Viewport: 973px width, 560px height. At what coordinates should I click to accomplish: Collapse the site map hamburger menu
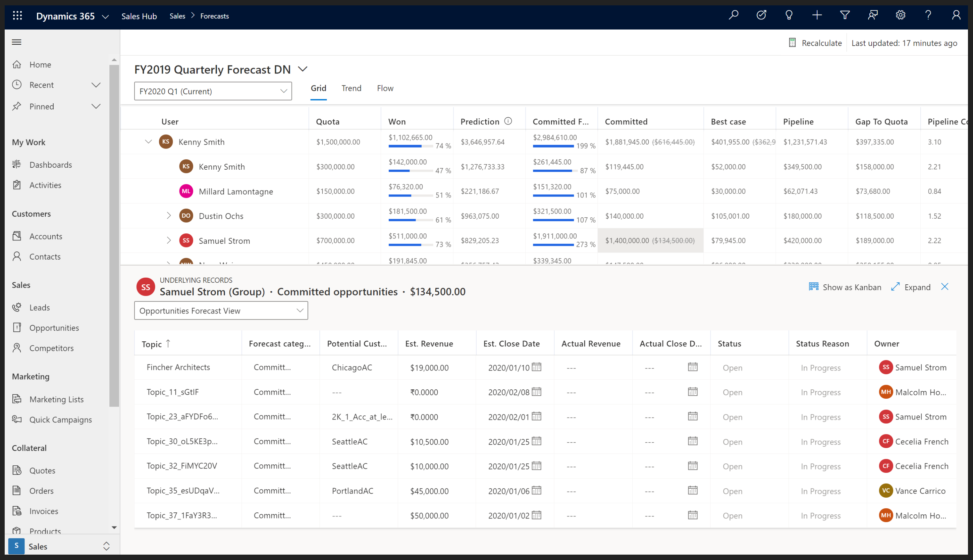pos(16,42)
